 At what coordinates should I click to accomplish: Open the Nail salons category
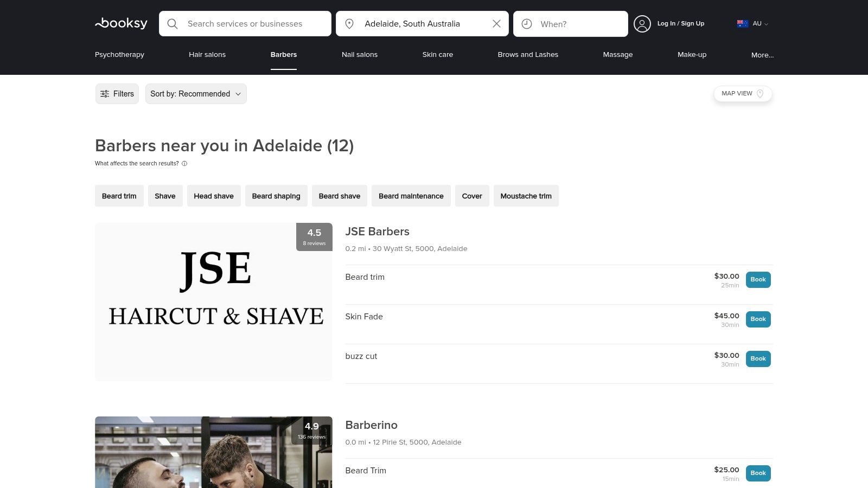[x=360, y=55]
